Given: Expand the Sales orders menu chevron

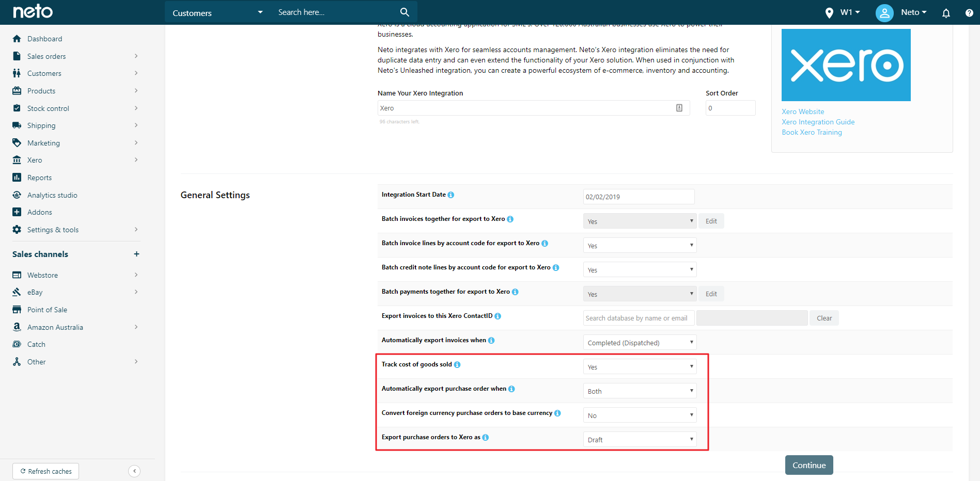Looking at the screenshot, I should pos(136,56).
